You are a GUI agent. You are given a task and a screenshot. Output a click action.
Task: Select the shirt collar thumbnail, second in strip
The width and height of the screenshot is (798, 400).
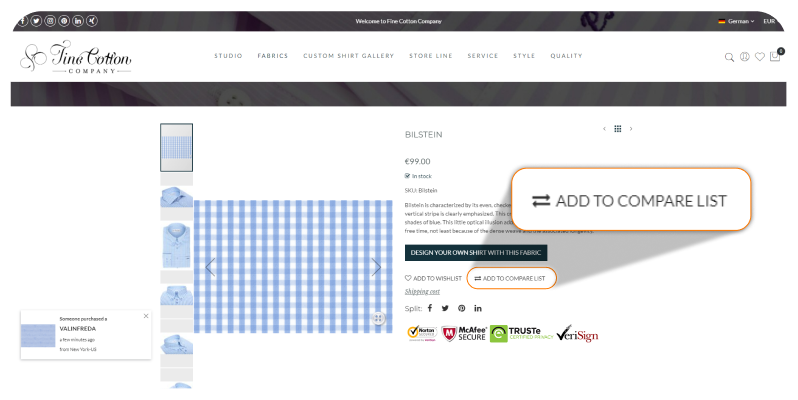pyautogui.click(x=177, y=196)
